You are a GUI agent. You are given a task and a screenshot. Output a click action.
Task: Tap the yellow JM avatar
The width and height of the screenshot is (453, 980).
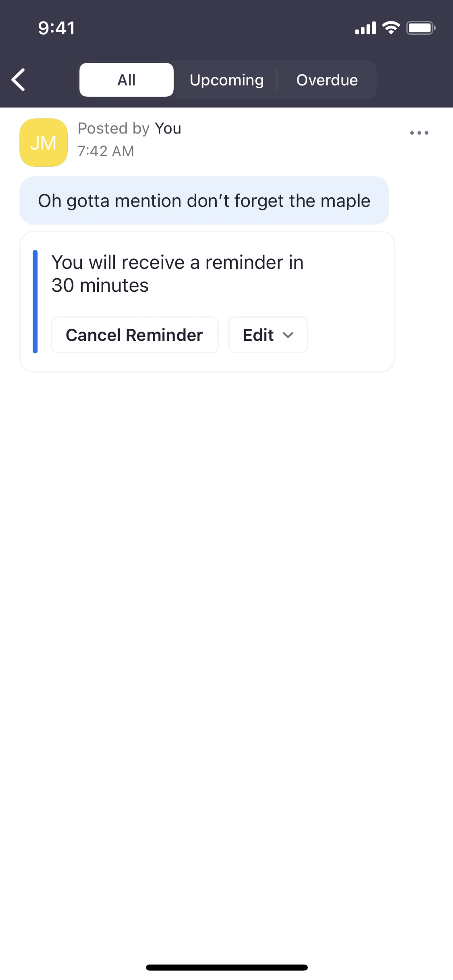44,143
